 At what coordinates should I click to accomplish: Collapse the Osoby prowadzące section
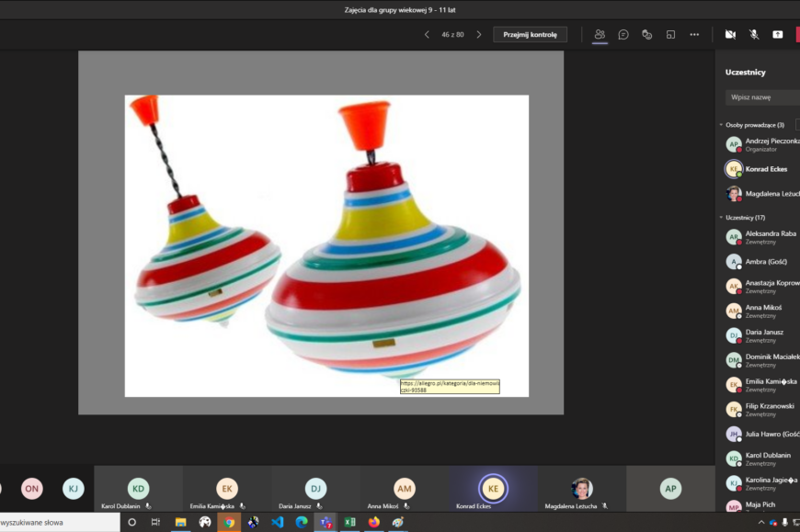click(x=721, y=125)
